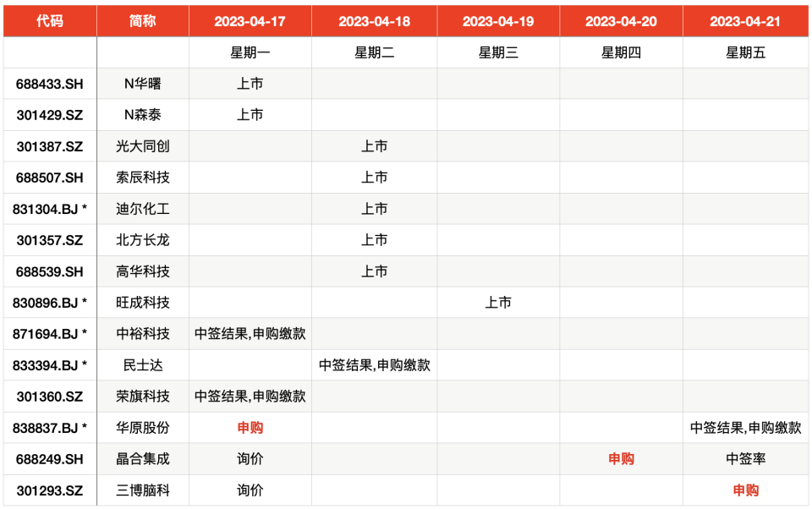Image resolution: width=812 pixels, height=509 pixels.
Task: Click the 代码 column header
Action: pos(50,21)
